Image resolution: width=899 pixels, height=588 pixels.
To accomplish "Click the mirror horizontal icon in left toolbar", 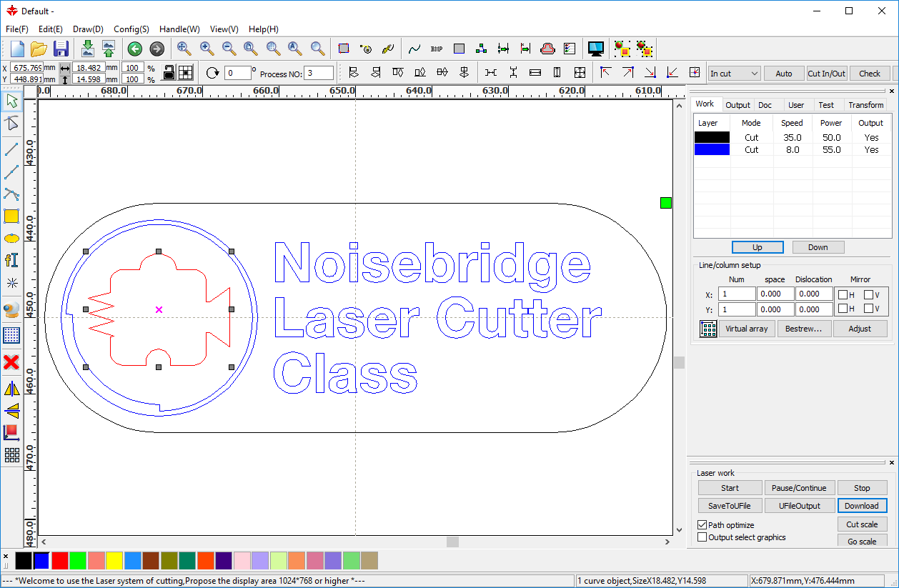I will pyautogui.click(x=11, y=389).
